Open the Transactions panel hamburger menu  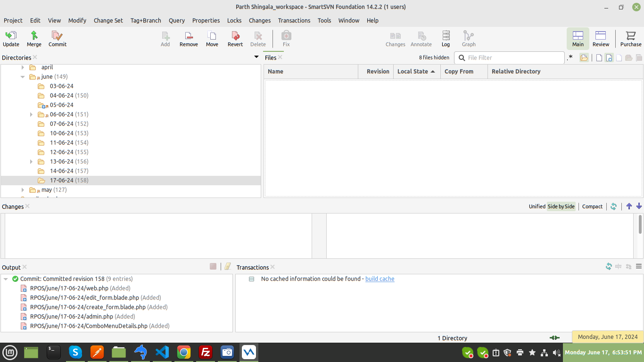pos(639,267)
